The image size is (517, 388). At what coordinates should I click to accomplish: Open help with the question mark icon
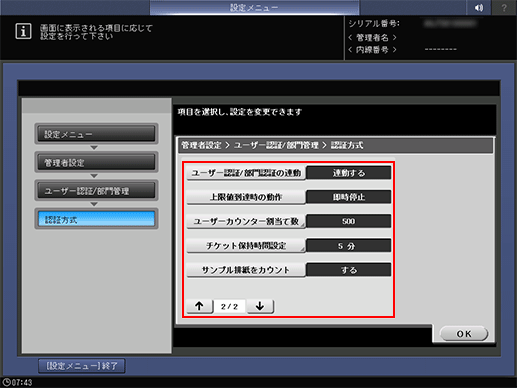tap(504, 8)
